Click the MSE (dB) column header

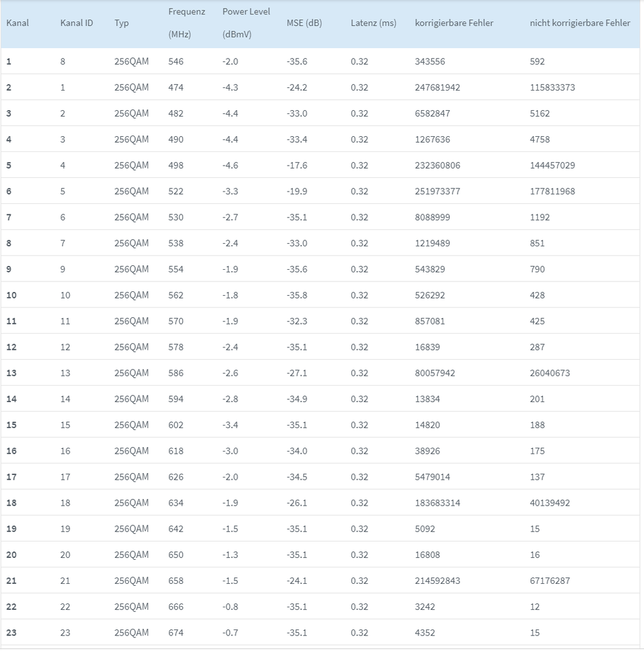pyautogui.click(x=304, y=23)
